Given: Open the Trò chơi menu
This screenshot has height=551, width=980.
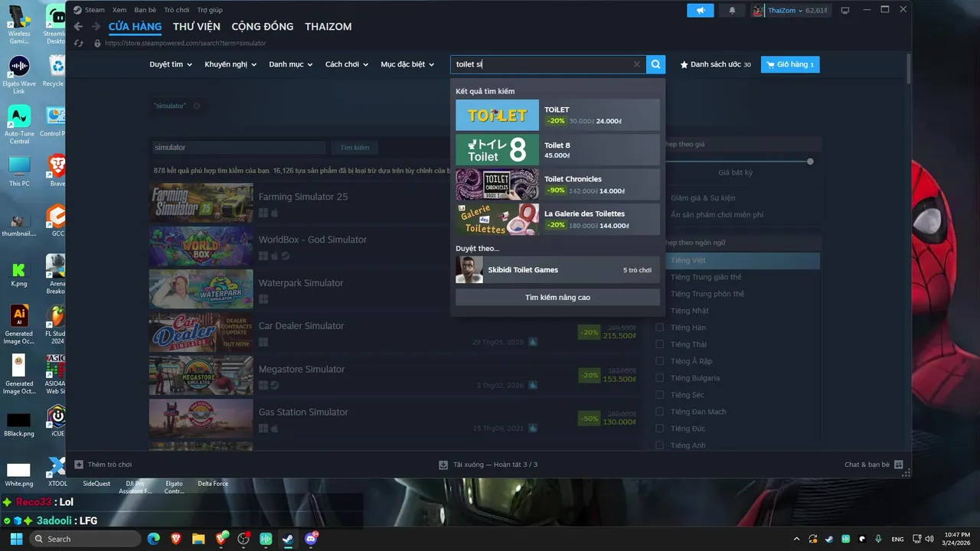Looking at the screenshot, I should [x=177, y=10].
